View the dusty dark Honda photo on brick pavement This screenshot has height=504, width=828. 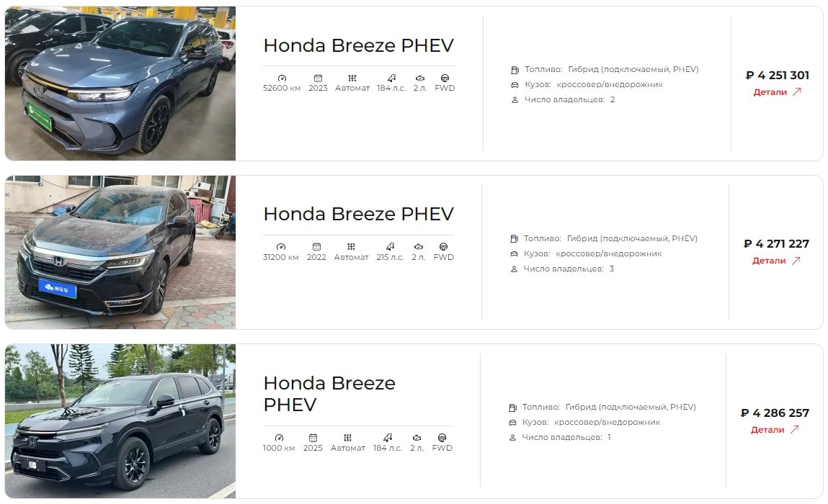120,252
